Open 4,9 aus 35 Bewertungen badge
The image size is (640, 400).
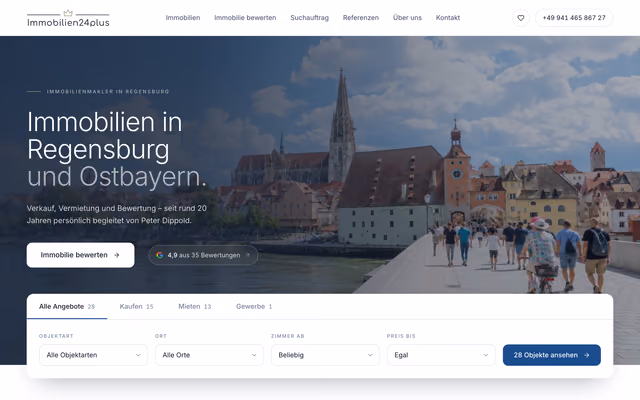click(x=203, y=255)
